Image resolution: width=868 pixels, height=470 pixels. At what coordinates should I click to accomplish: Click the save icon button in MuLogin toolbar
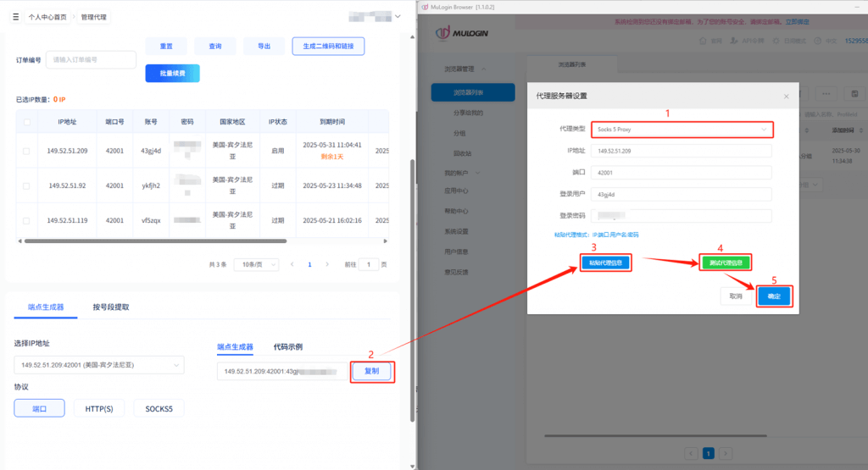coord(854,93)
